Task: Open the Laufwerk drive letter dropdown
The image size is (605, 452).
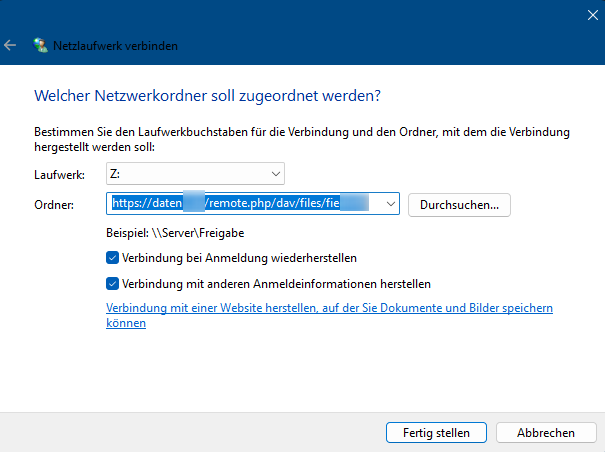Action: [273, 174]
